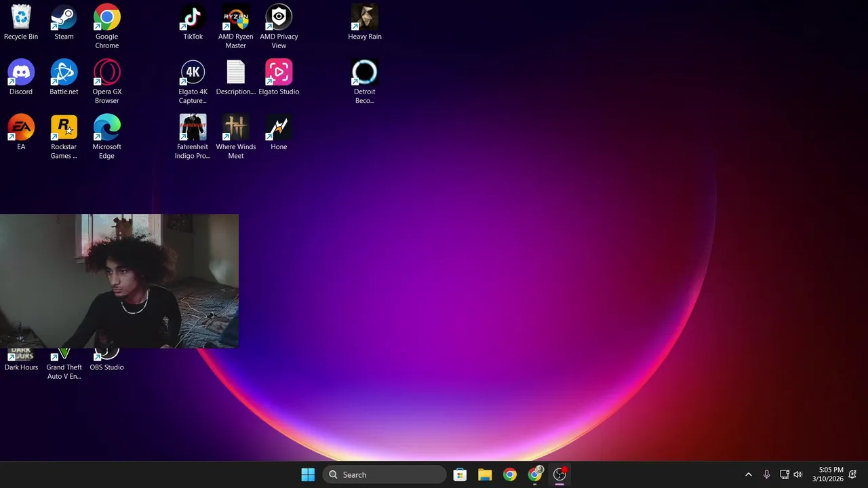Select the Rockstar Games launcher shortcut
868x488 pixels.
[x=64, y=137]
